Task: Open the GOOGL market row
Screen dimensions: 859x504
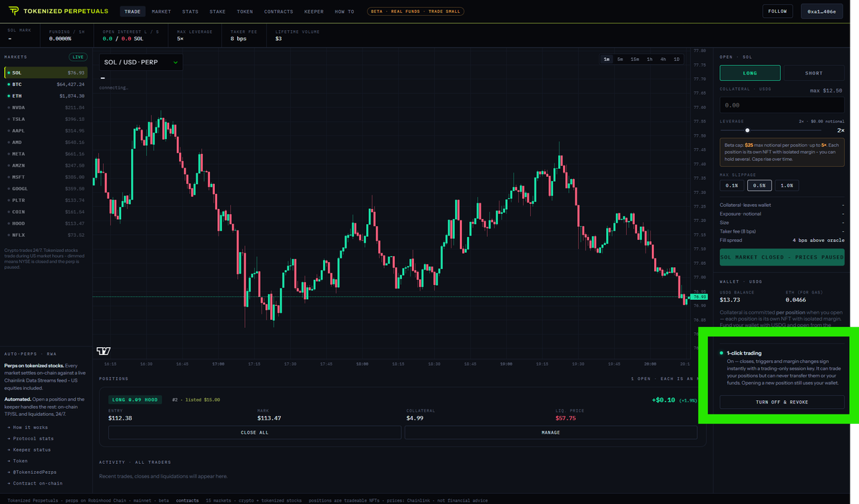Action: (x=46, y=189)
